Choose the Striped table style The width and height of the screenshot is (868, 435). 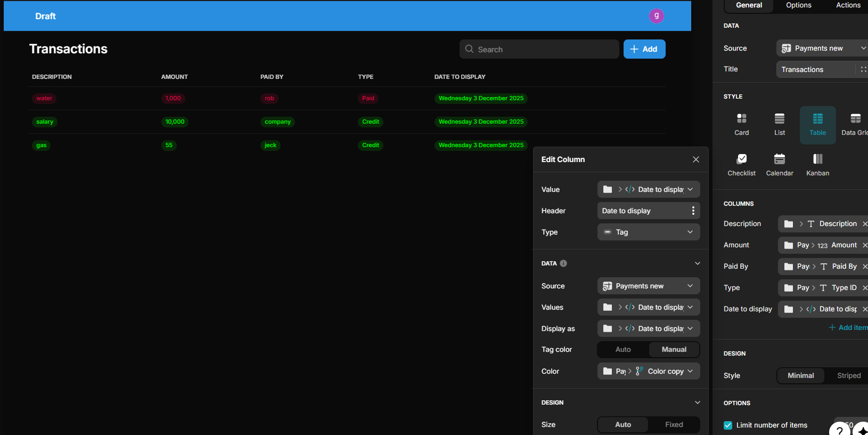click(x=849, y=376)
